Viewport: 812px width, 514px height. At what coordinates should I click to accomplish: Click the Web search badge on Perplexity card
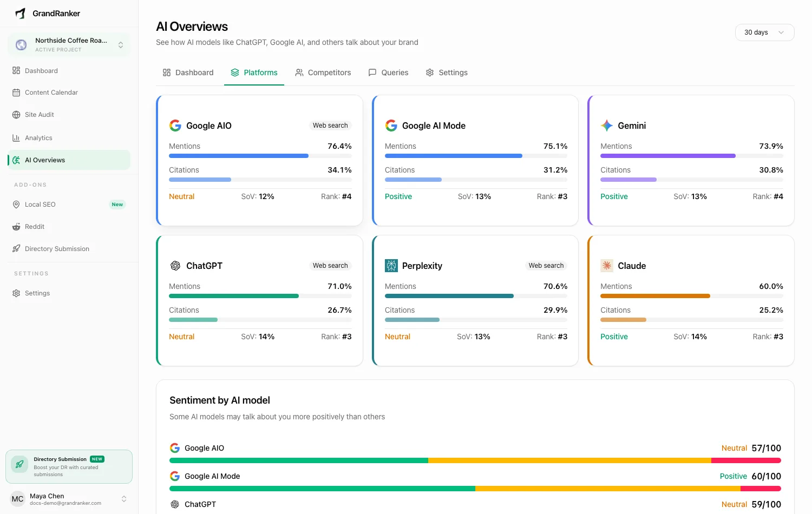[546, 266]
